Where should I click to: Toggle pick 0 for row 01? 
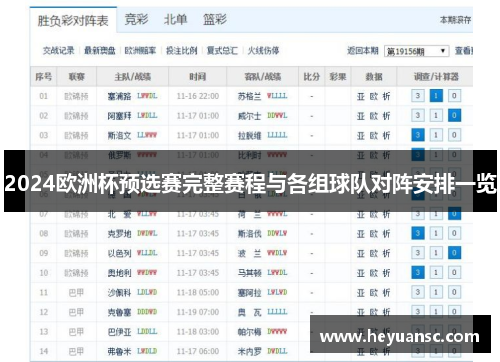tap(454, 96)
